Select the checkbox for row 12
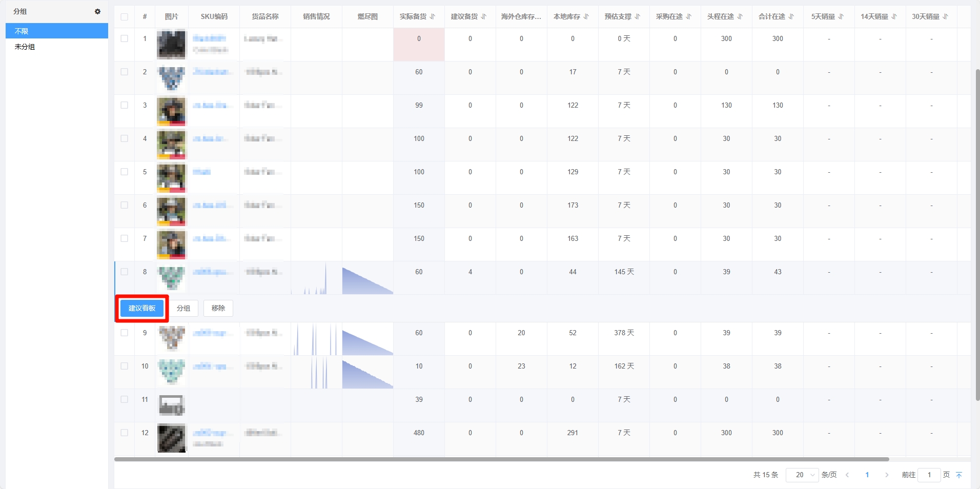 [x=125, y=433]
